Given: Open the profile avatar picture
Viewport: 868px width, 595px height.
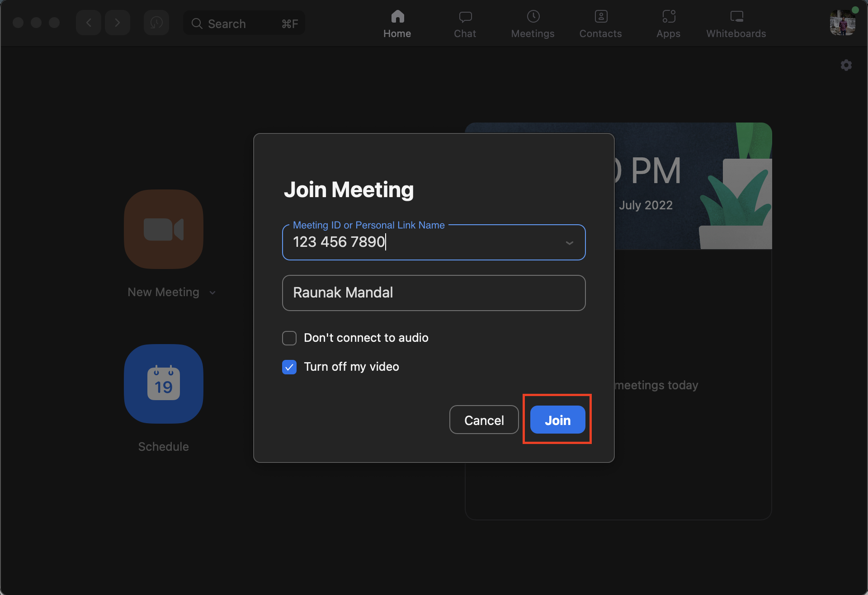Looking at the screenshot, I should coord(842,23).
